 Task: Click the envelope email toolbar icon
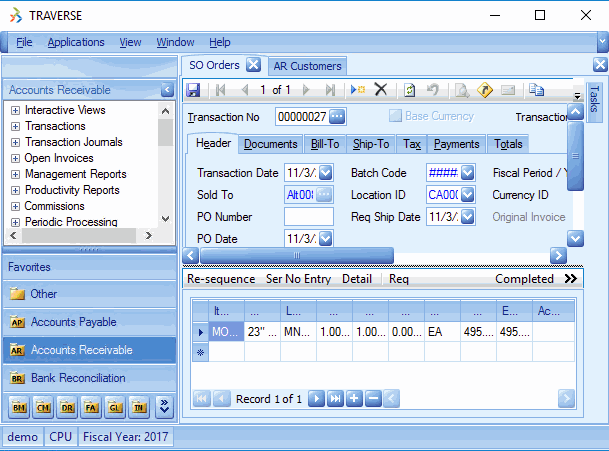tap(508, 91)
